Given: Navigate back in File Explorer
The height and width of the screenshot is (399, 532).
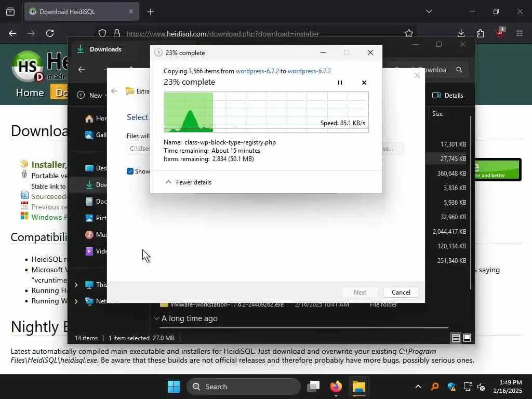Looking at the screenshot, I should click(82, 70).
